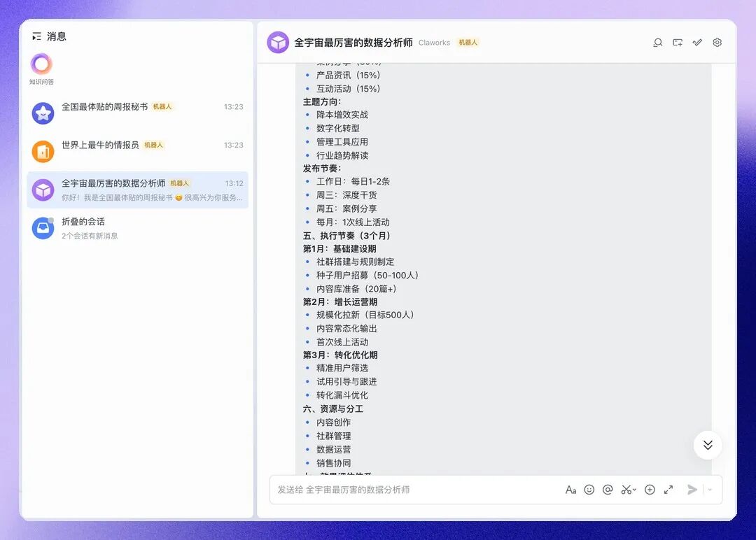
Task: Create a new group from header
Action: coord(678,43)
